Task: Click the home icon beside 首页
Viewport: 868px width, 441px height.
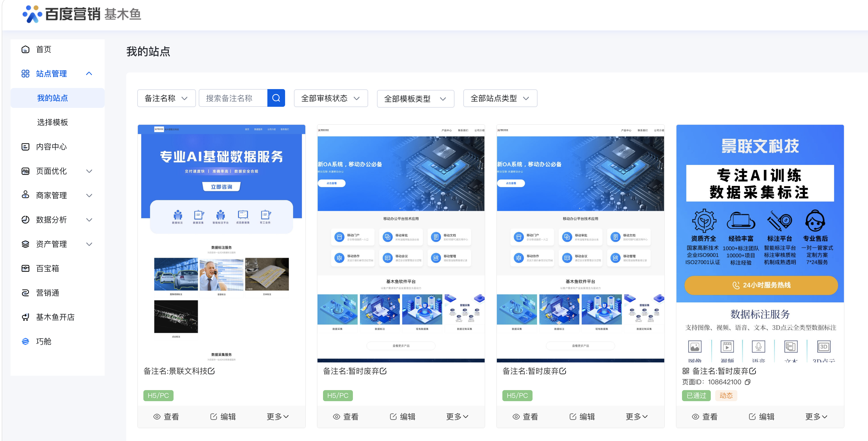Action: click(x=25, y=50)
